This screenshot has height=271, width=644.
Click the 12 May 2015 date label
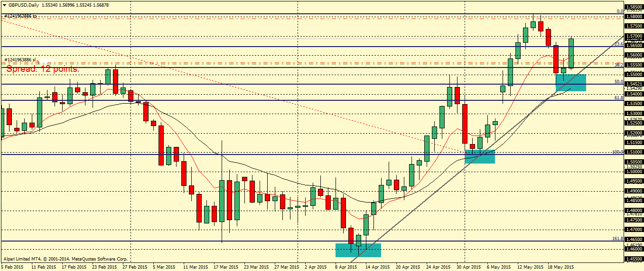(x=531, y=267)
